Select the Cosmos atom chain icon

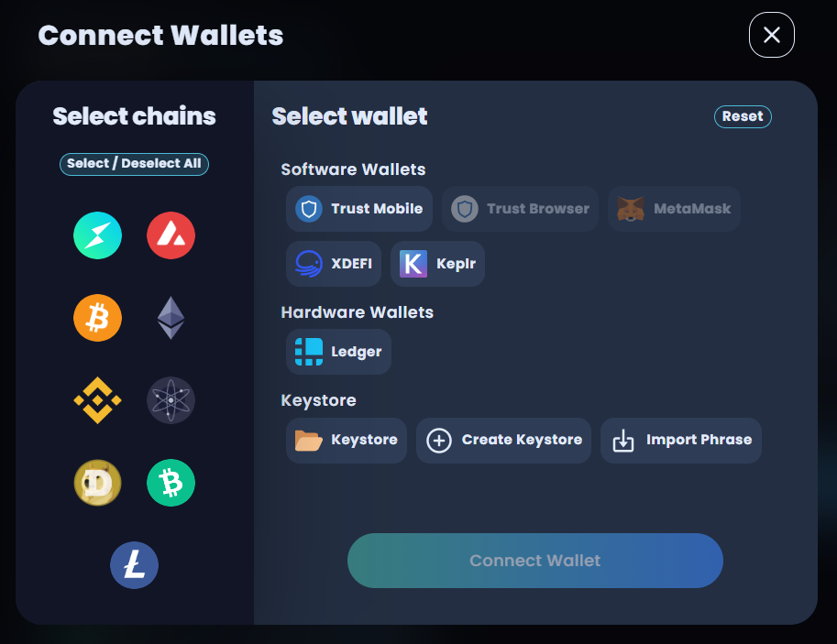coord(171,400)
